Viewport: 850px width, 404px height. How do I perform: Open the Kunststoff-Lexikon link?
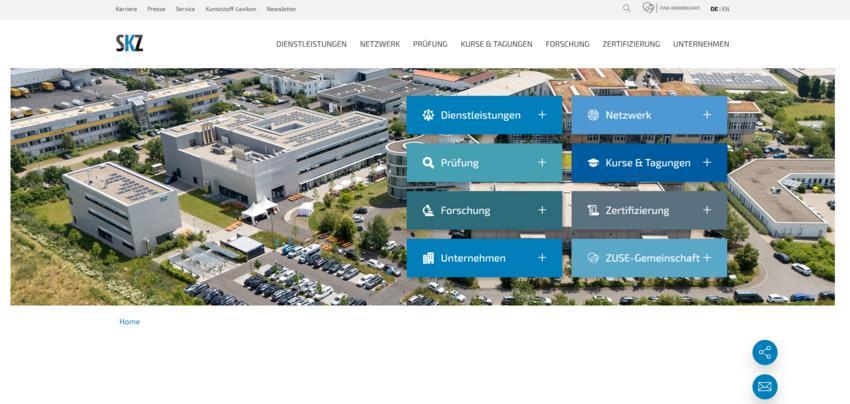(231, 9)
